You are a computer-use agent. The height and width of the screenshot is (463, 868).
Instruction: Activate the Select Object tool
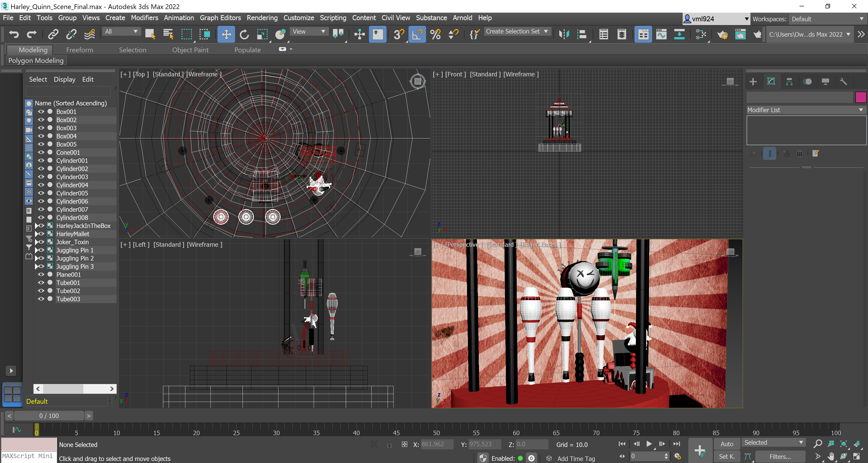pos(150,34)
